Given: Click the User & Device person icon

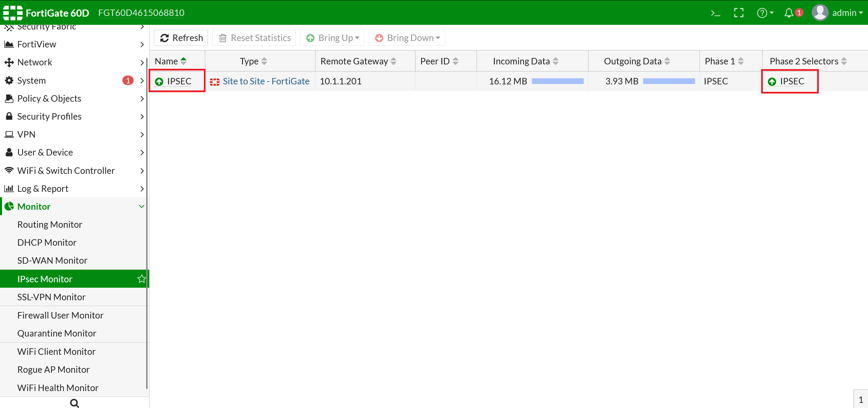Looking at the screenshot, I should (9, 152).
